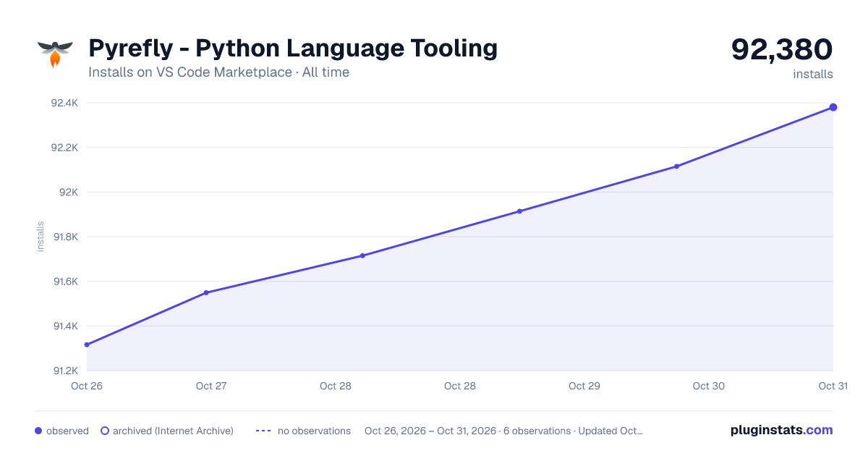Click the Oct 27 data point
This screenshot has height=456, width=868.
click(206, 292)
